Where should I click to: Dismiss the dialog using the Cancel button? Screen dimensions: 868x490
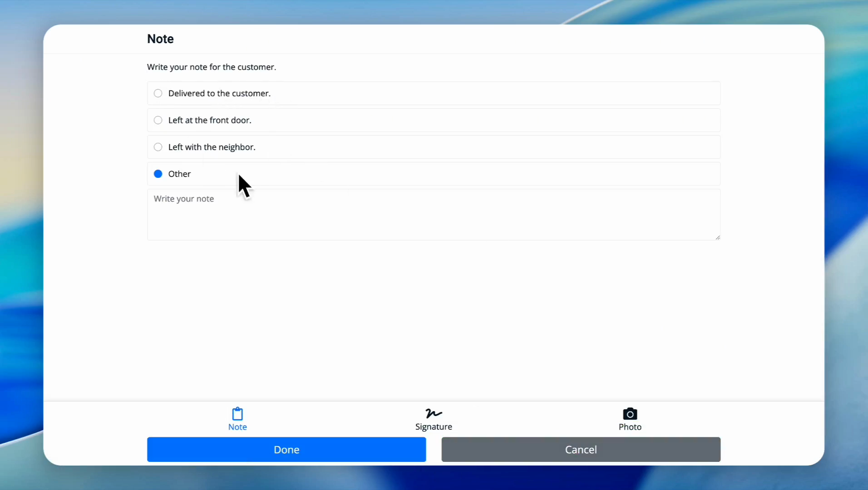[x=581, y=450]
